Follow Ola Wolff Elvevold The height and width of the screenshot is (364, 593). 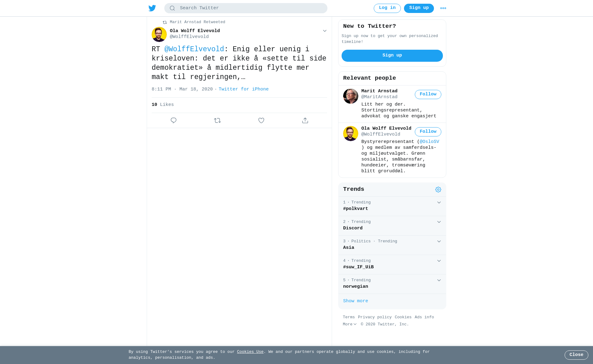coord(428,132)
